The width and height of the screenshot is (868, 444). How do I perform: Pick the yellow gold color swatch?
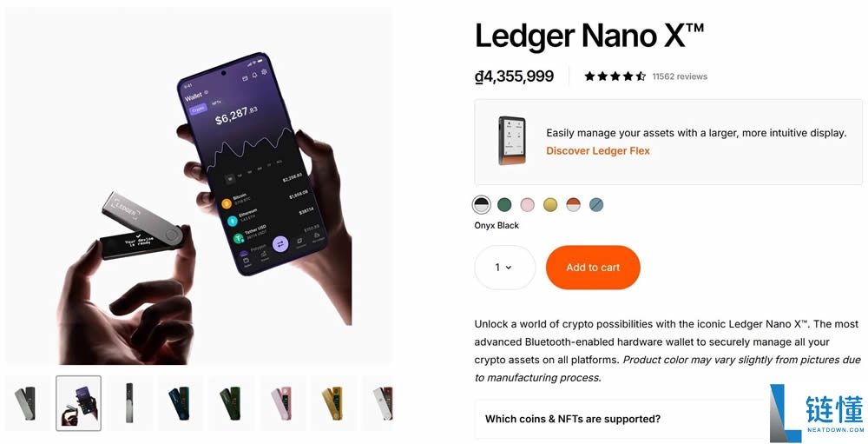550,205
